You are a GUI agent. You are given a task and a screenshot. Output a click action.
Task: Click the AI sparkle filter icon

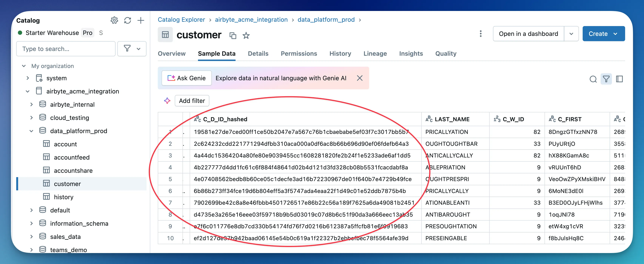click(x=167, y=101)
